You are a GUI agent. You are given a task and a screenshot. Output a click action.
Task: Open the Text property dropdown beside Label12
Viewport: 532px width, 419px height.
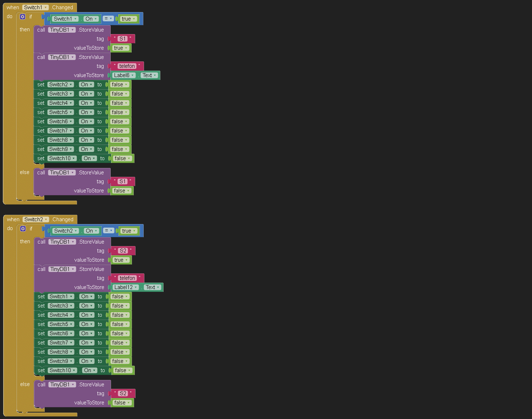coord(153,287)
